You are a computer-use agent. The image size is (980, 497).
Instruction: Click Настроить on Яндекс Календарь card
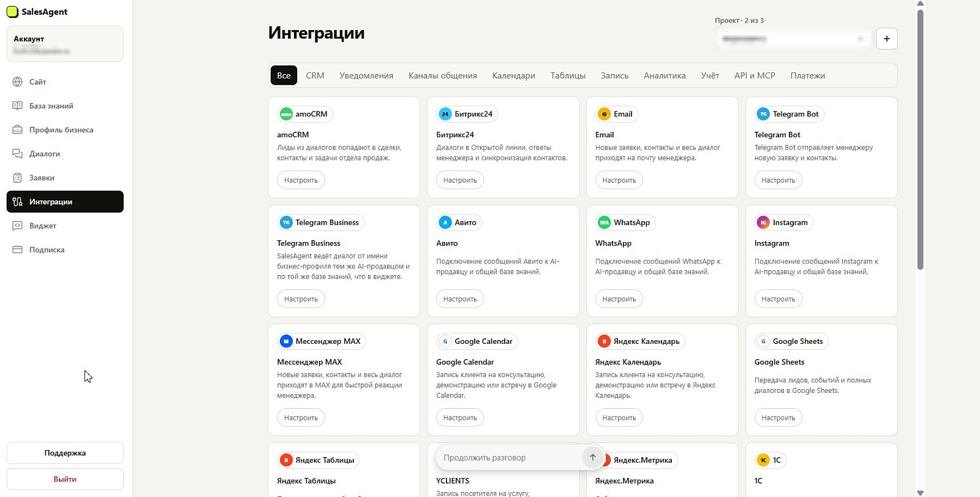coord(619,418)
